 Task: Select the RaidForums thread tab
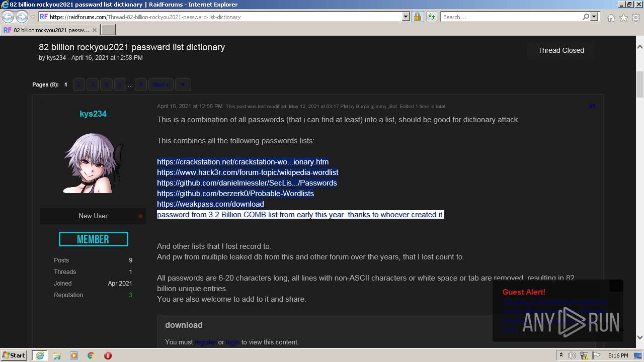[50, 30]
